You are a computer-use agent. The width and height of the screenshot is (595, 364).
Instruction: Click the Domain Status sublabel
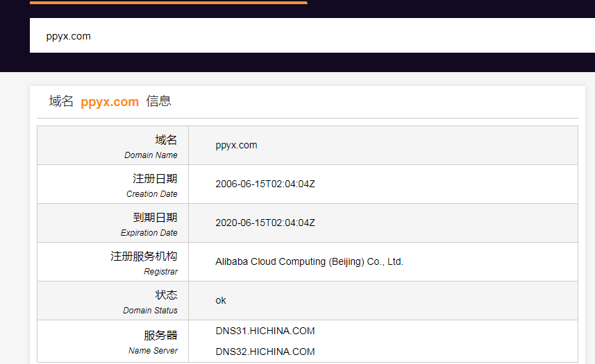pyautogui.click(x=150, y=311)
